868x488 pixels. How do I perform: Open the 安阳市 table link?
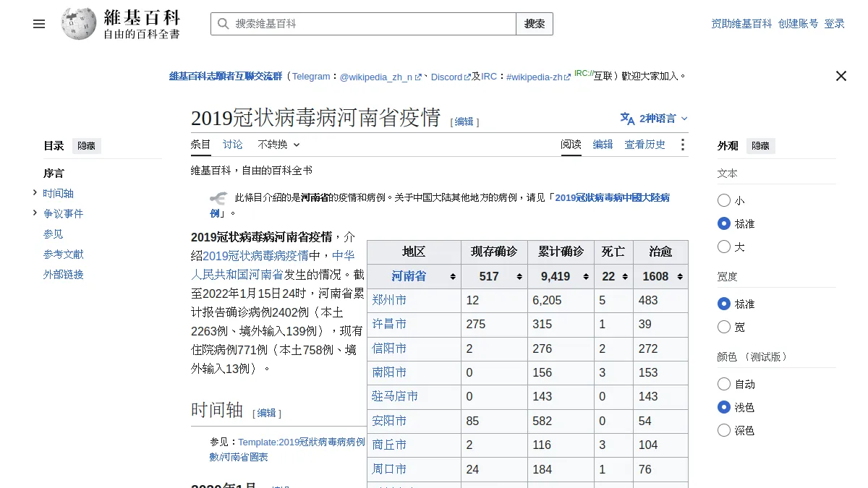coord(389,421)
